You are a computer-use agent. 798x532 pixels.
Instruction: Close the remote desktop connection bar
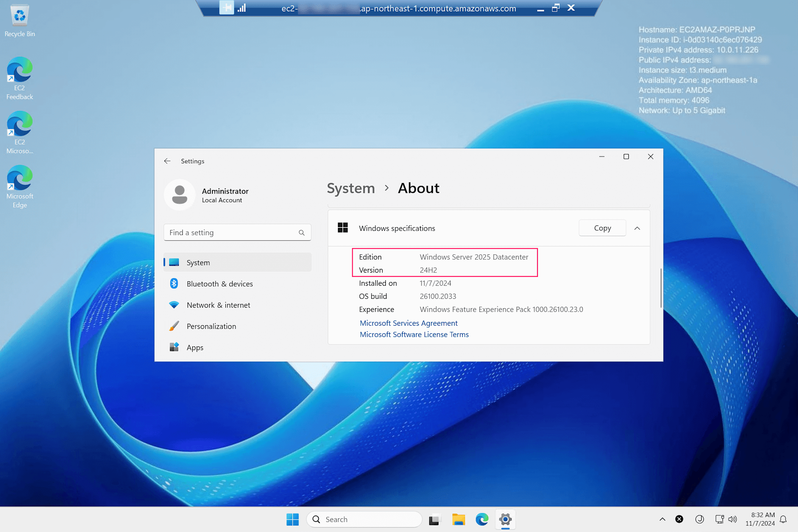click(571, 8)
